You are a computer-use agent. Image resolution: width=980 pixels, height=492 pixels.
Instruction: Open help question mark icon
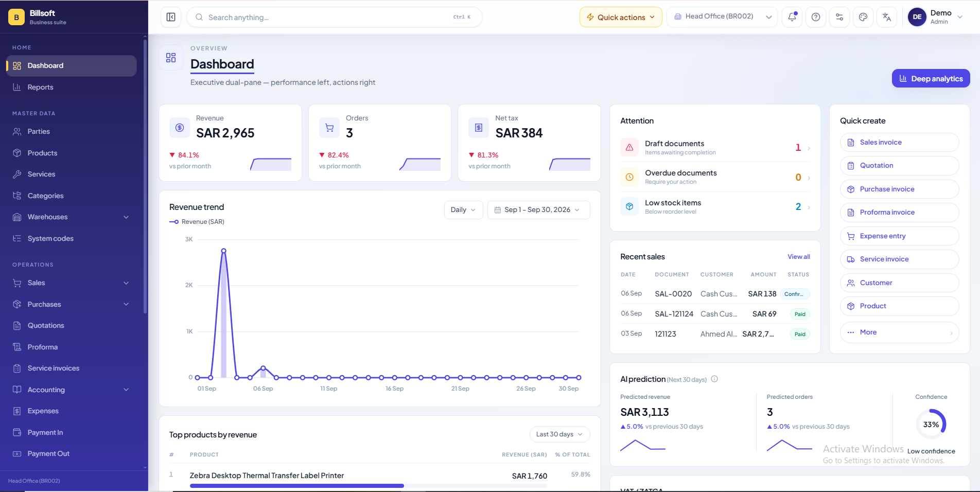pyautogui.click(x=816, y=17)
